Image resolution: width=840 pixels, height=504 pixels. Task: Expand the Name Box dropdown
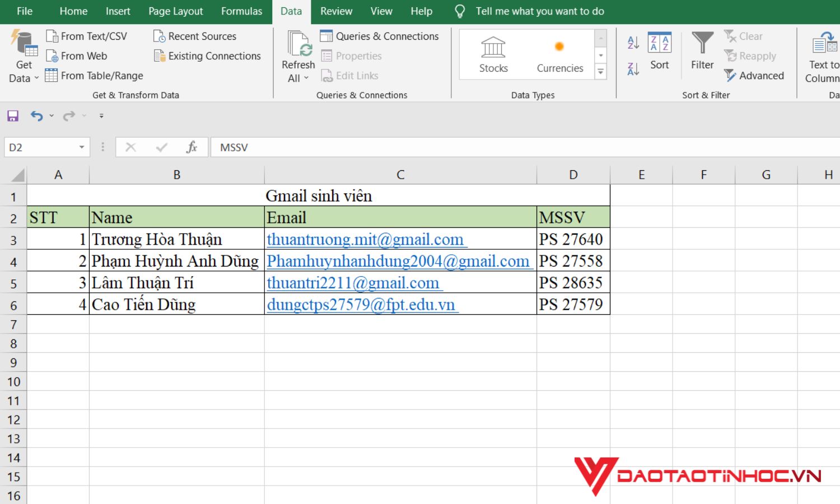[82, 147]
